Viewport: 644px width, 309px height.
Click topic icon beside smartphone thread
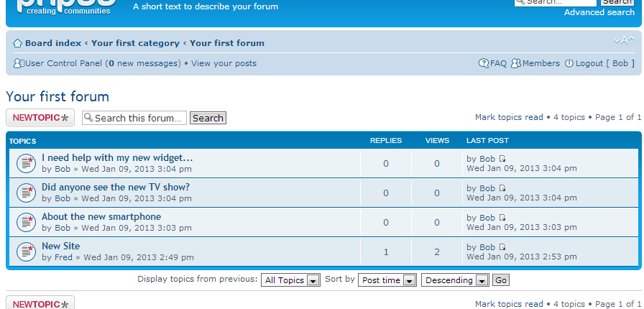click(x=26, y=222)
